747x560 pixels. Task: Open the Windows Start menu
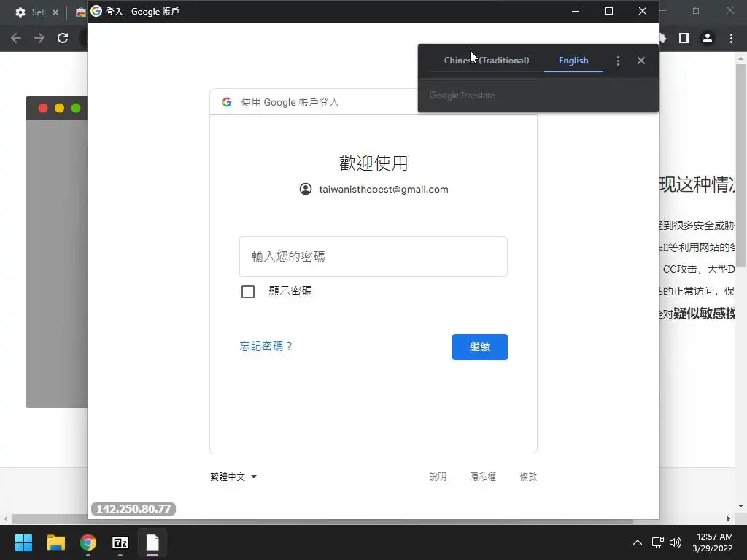coord(23,542)
